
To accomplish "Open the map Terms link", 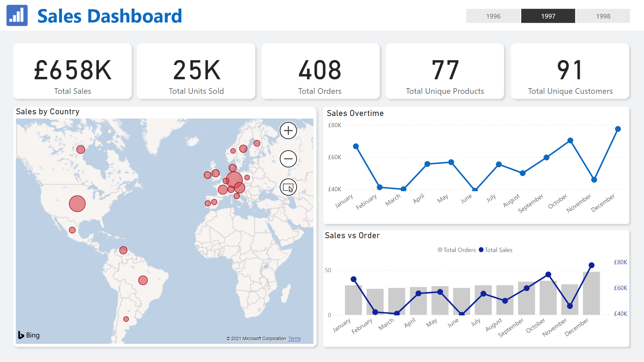I will (294, 339).
